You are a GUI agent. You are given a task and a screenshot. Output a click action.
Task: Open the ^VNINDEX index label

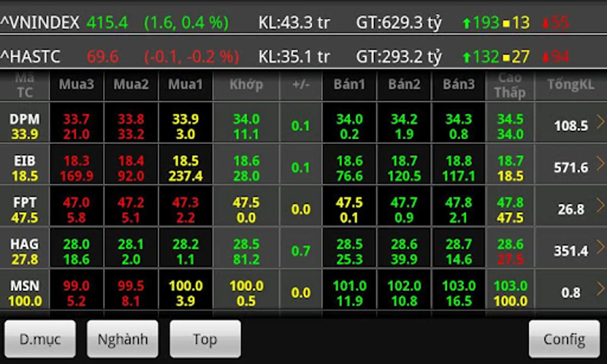point(40,23)
